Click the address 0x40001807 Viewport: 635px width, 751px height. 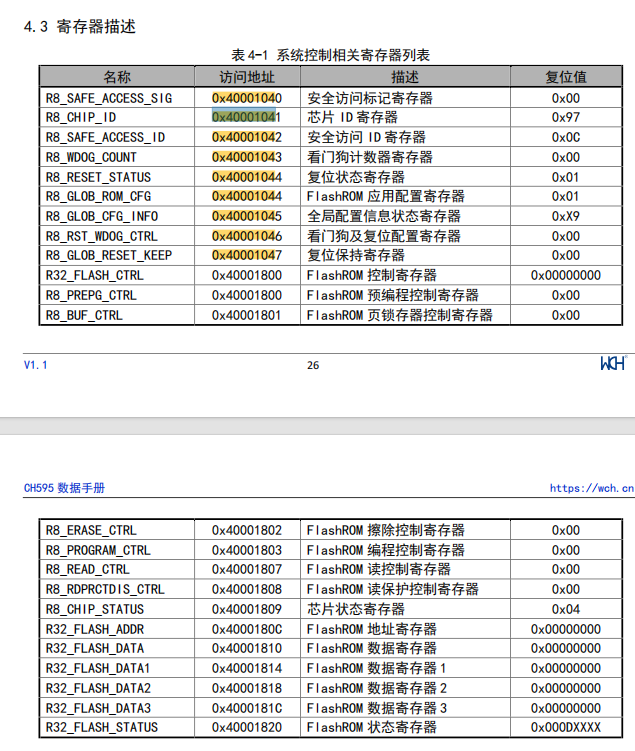[x=247, y=569]
